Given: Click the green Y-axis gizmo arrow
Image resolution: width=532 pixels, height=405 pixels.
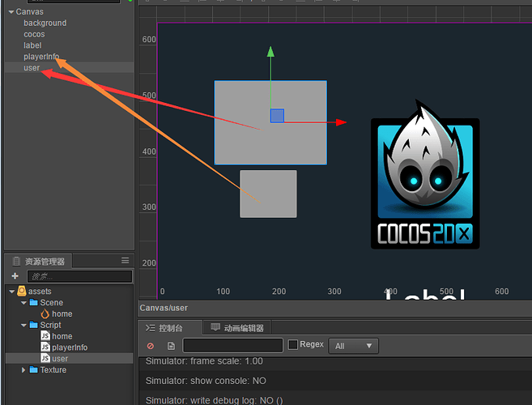Looking at the screenshot, I should (x=270, y=52).
